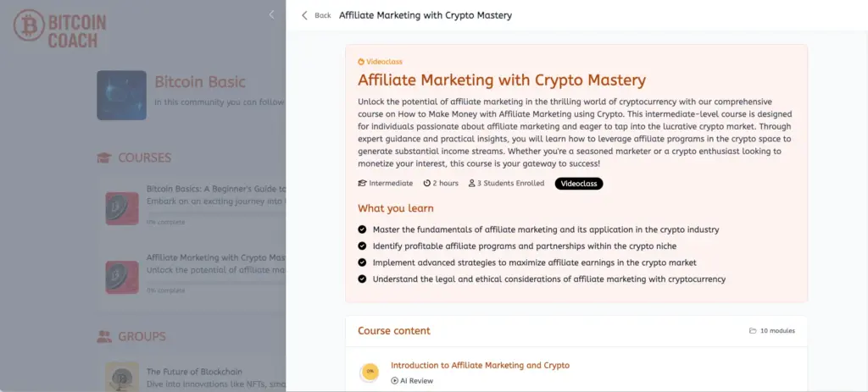Click the students enrolled person icon
The height and width of the screenshot is (392, 868).
click(471, 183)
